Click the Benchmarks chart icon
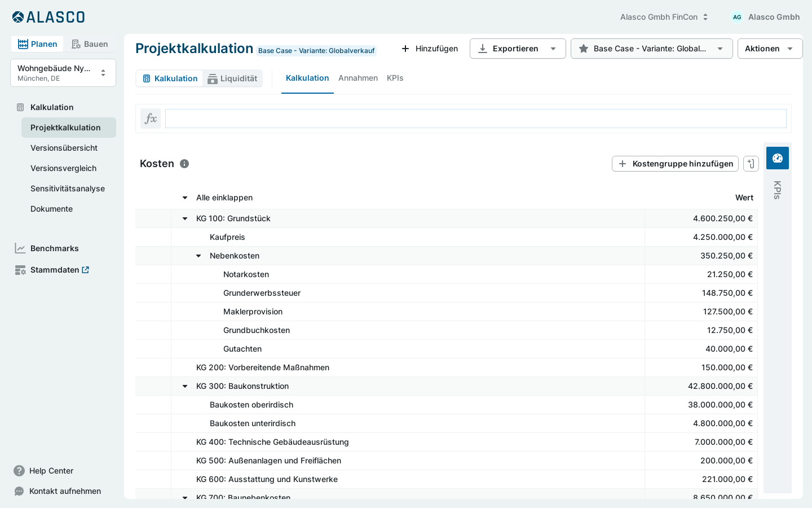This screenshot has width=812, height=508. click(x=20, y=248)
